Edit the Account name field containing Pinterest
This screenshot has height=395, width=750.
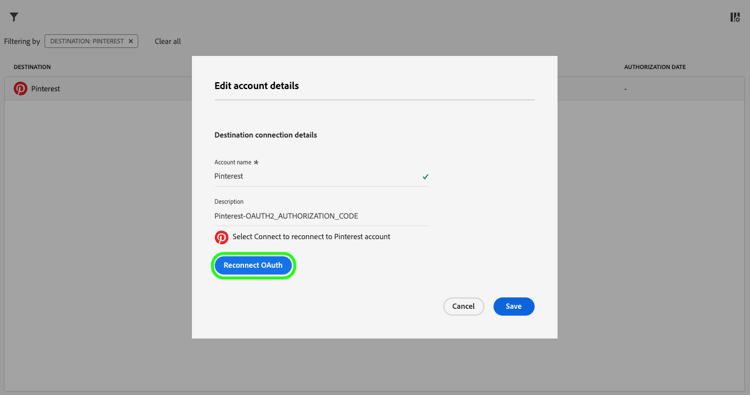[321, 176]
